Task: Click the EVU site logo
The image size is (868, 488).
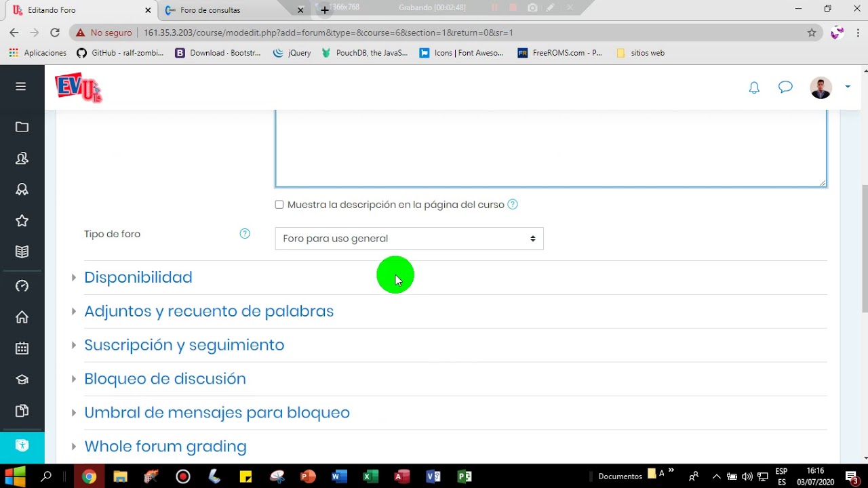Action: [x=78, y=87]
